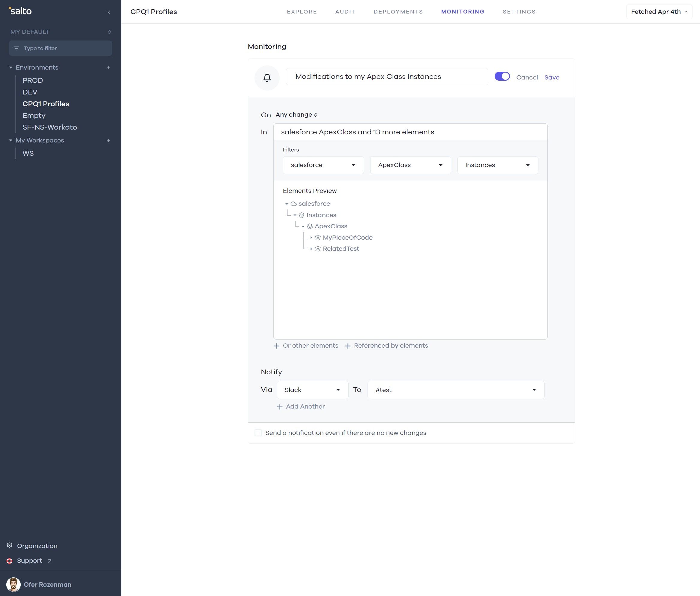Collapse the sidebar with the arrow icon
The image size is (700, 596).
coord(108,13)
